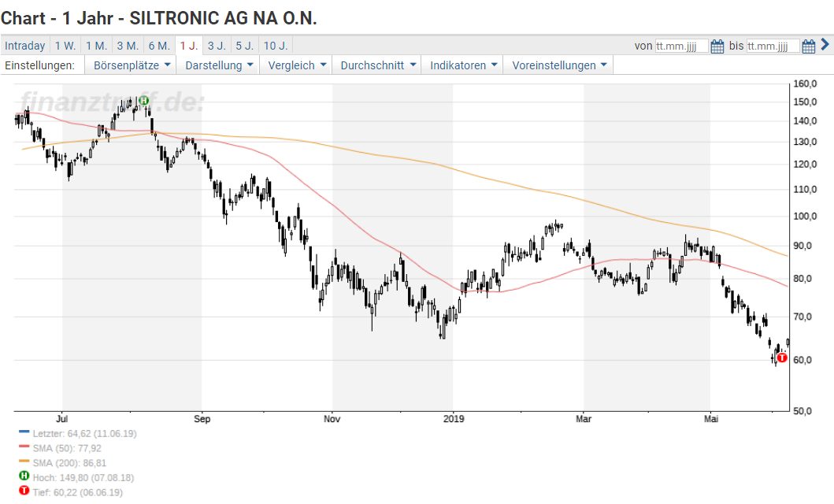Switch to the 10 J. timeframe tab
This screenshot has width=834, height=504.
point(276,46)
